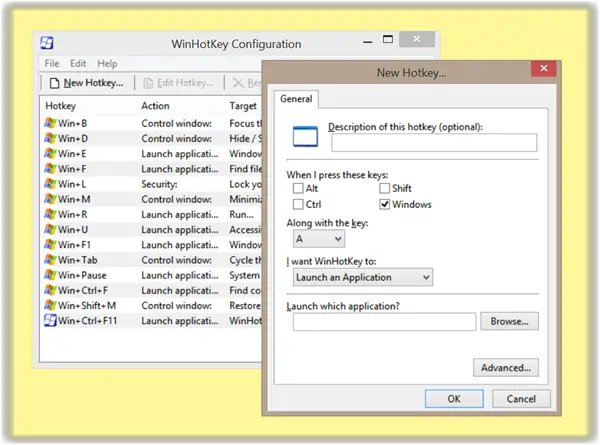Screen dimensions: 600x445
Task: Click 'Security:' action in Win+L row
Action: pyautogui.click(x=159, y=184)
